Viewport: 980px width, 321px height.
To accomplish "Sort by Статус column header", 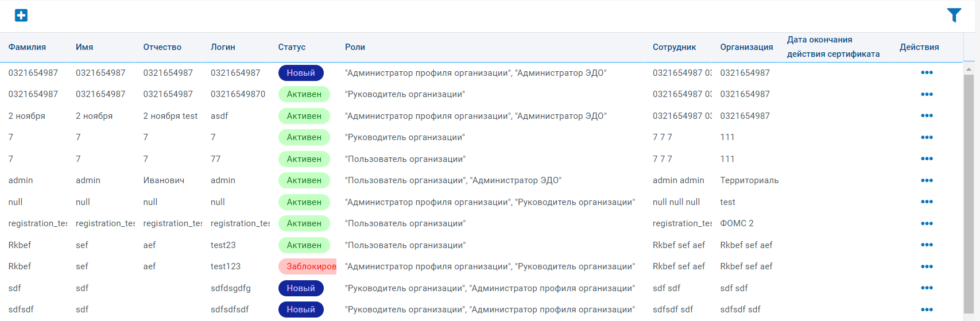I will coord(292,47).
